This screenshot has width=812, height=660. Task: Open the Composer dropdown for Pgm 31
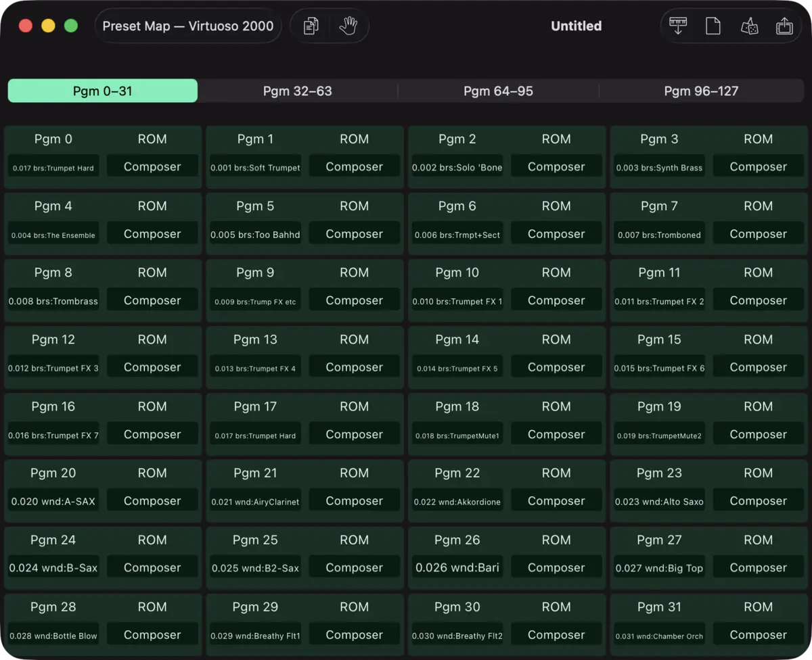(x=758, y=635)
